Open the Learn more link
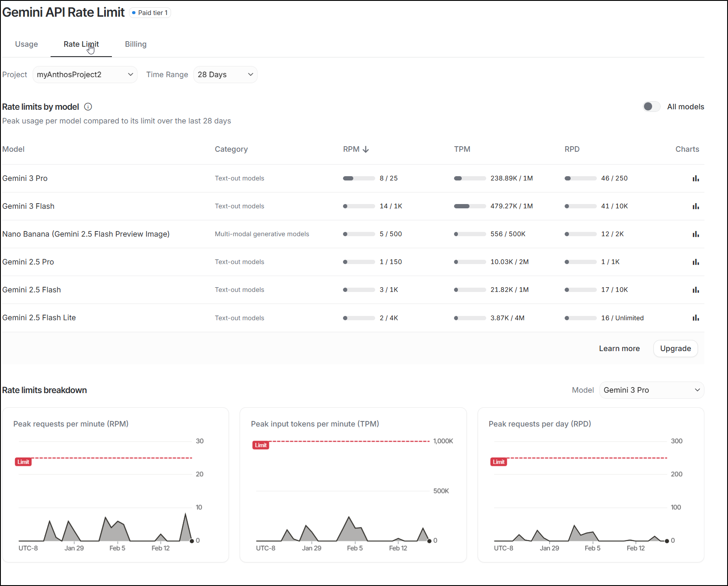 coord(619,349)
